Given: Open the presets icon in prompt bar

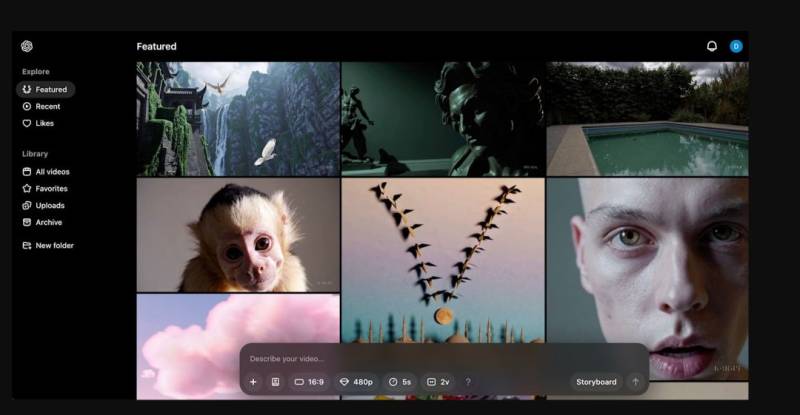Looking at the screenshot, I should pos(275,382).
